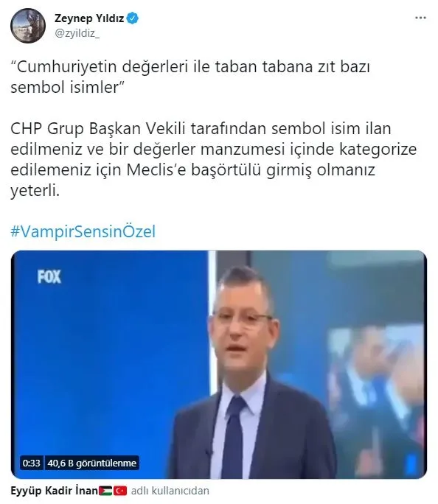Play the embedded FOX video
The width and height of the screenshot is (438, 504).
point(219,365)
